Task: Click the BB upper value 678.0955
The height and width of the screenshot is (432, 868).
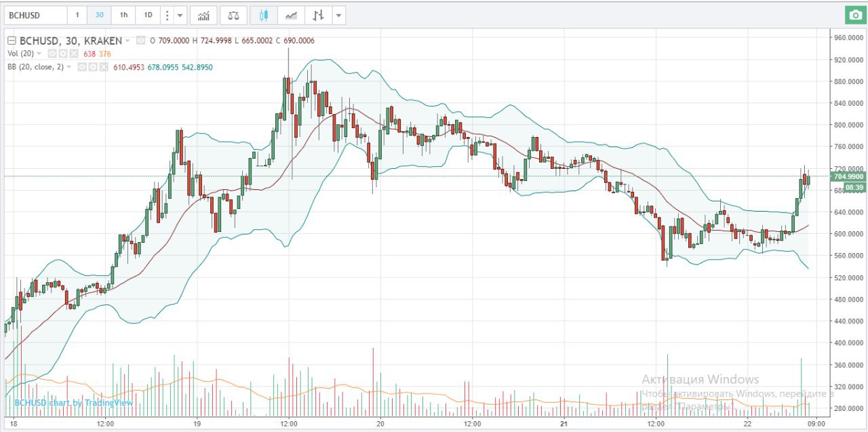Action: [164, 67]
